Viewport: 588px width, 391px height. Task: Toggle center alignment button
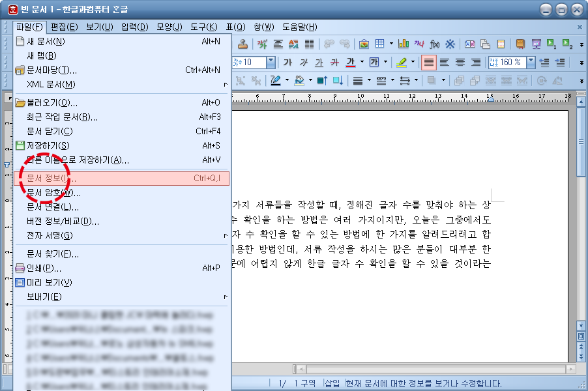(x=460, y=62)
